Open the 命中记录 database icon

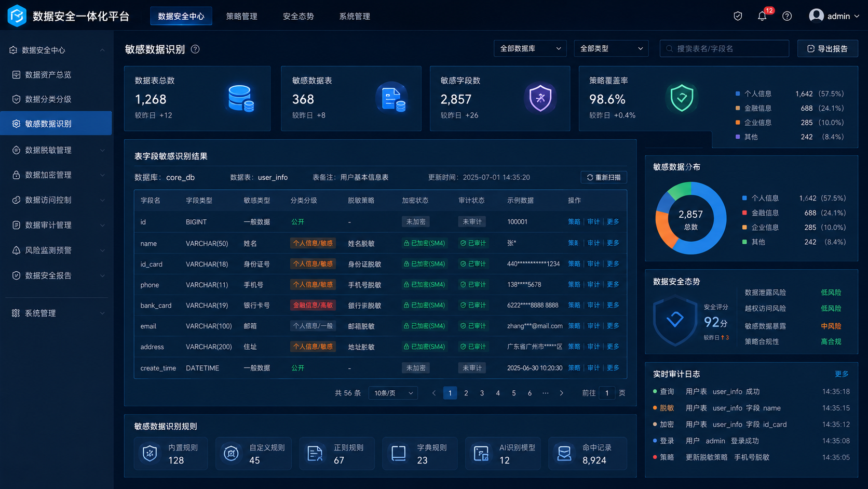[564, 453]
